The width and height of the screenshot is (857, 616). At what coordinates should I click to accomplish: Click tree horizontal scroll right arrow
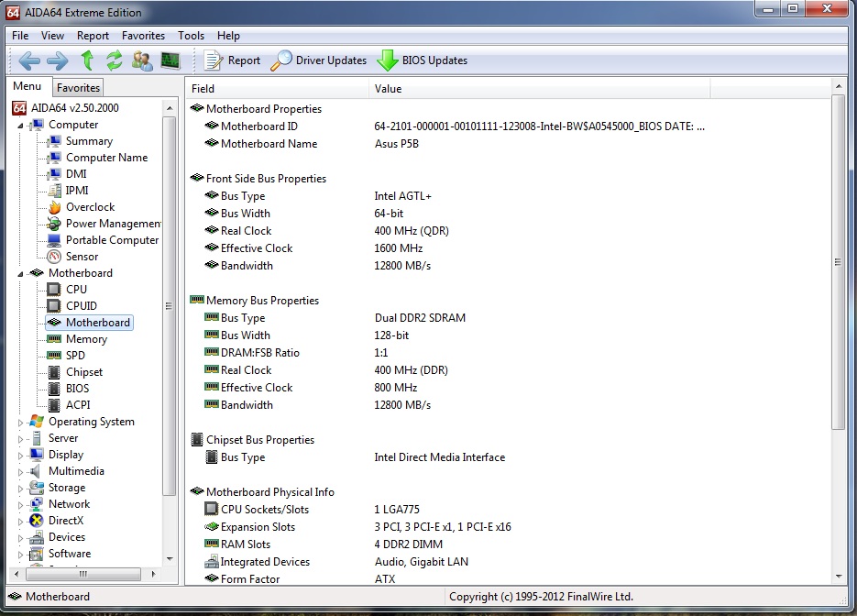(x=153, y=574)
